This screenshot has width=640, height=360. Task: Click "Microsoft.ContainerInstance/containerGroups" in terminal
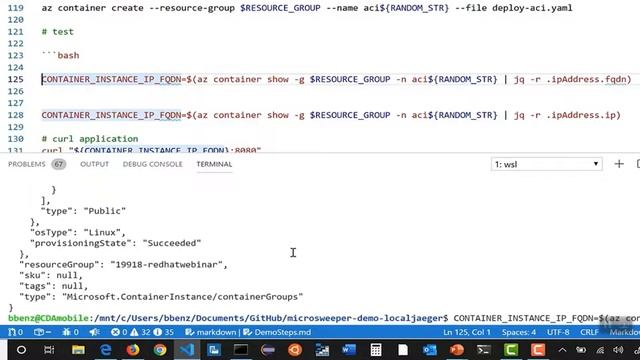click(182, 297)
